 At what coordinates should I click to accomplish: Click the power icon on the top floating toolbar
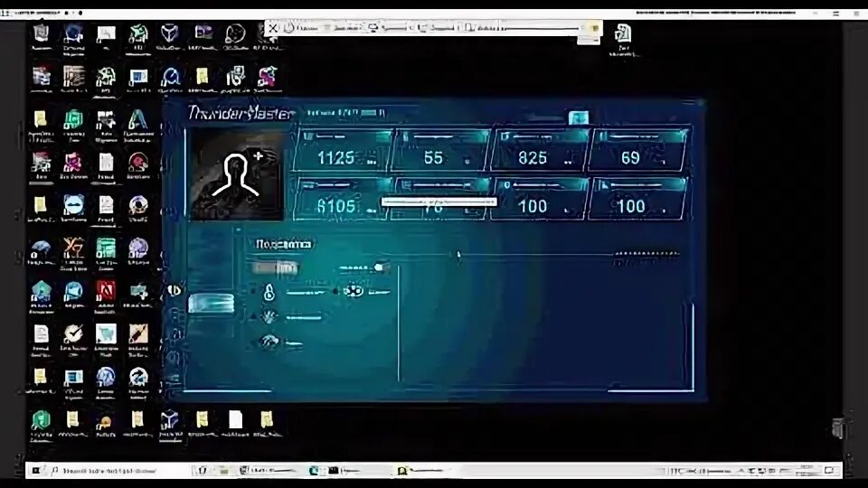point(288,28)
